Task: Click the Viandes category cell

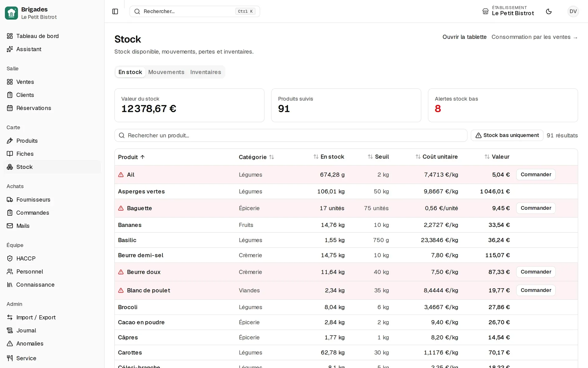Action: coord(249,290)
